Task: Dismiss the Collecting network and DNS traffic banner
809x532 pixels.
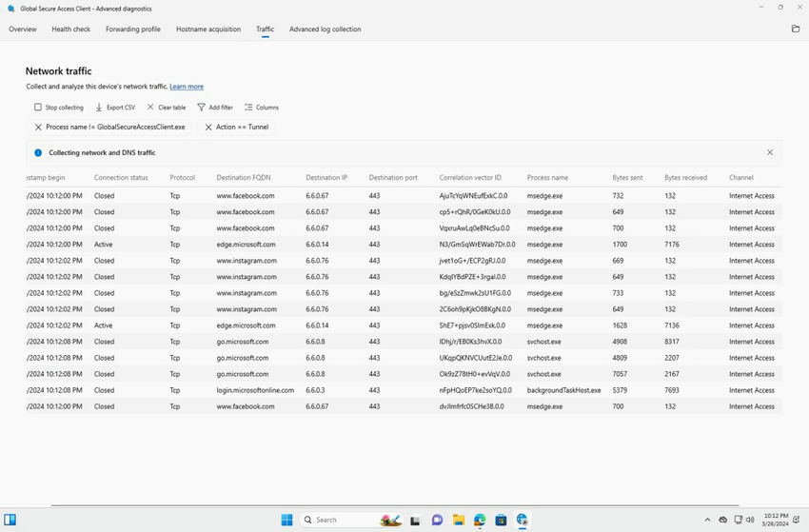Action: coord(770,152)
